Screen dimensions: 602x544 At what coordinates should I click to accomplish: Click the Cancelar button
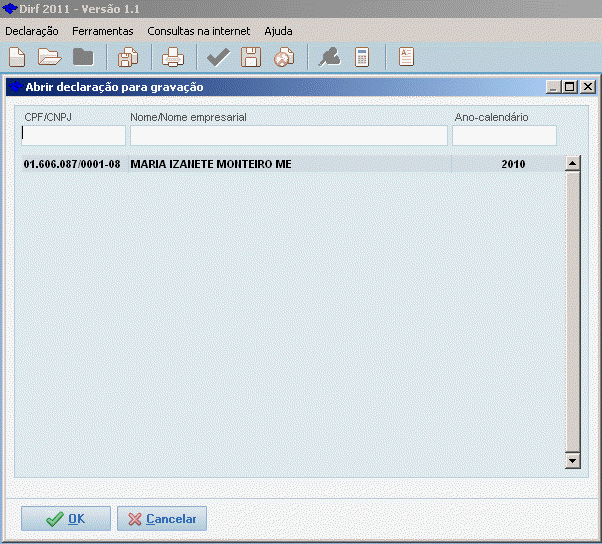tap(162, 519)
